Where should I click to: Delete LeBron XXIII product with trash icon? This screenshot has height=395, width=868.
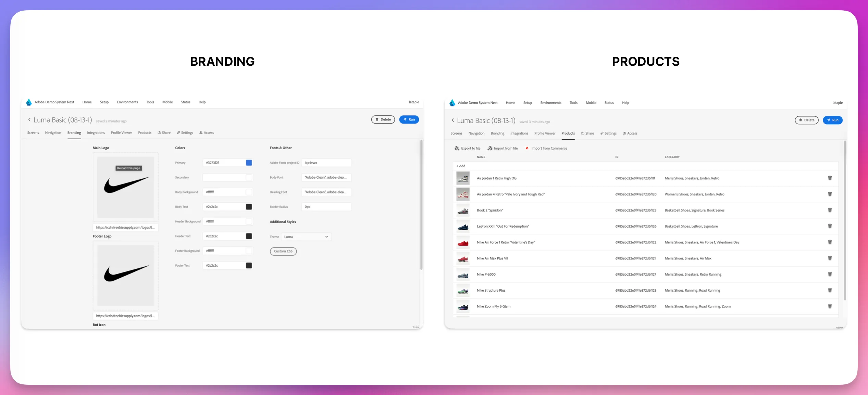(830, 226)
